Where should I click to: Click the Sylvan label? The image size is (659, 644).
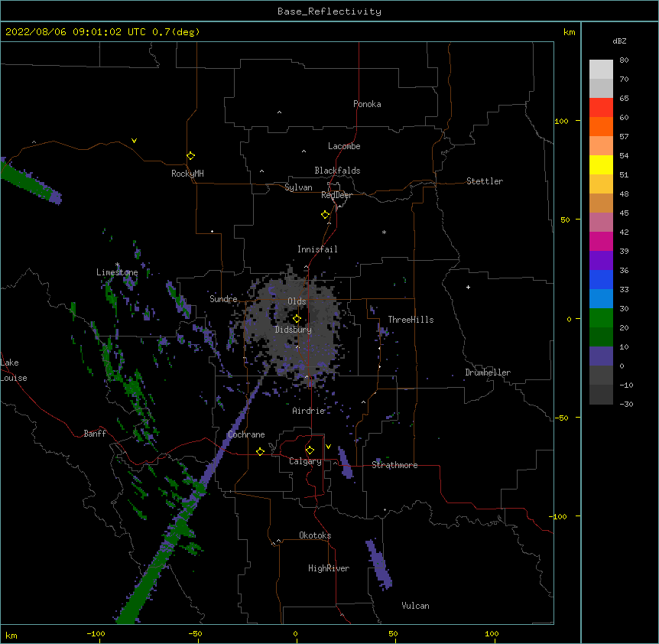(x=298, y=187)
